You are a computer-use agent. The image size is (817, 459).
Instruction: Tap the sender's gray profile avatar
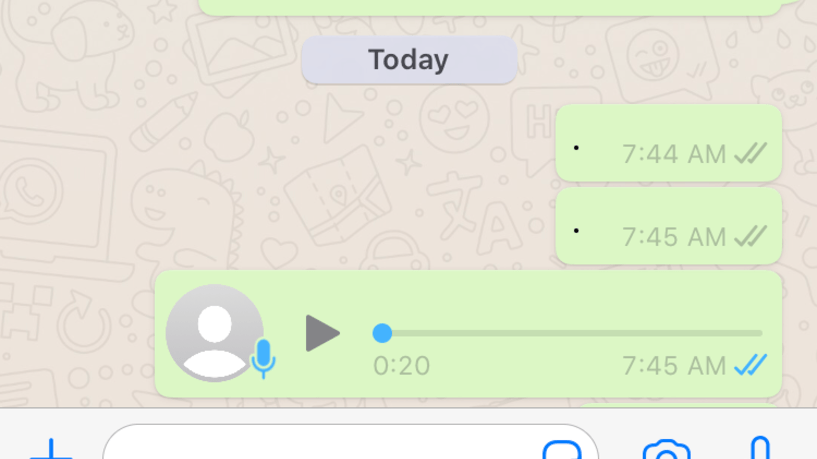[x=214, y=333]
